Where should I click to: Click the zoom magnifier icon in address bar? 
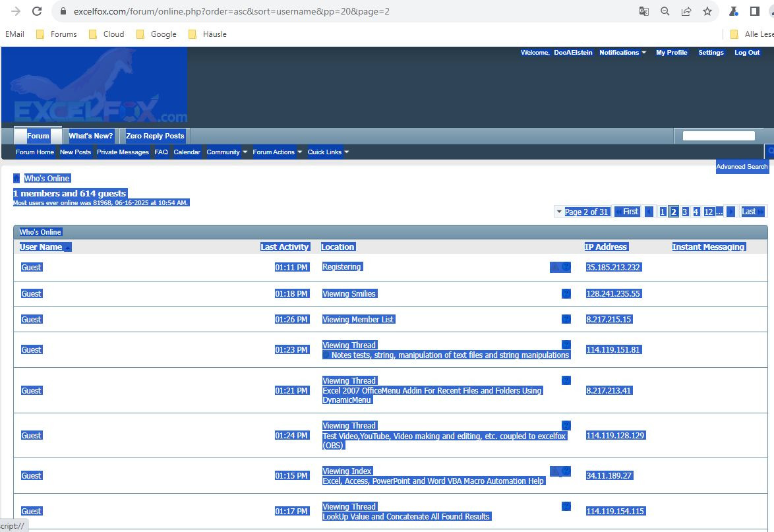pos(665,11)
